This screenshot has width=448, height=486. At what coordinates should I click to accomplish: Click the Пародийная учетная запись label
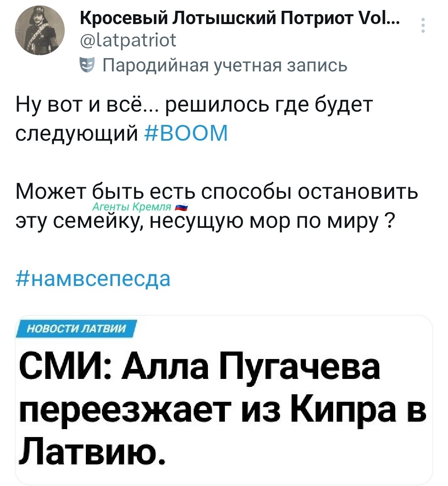[x=224, y=64]
